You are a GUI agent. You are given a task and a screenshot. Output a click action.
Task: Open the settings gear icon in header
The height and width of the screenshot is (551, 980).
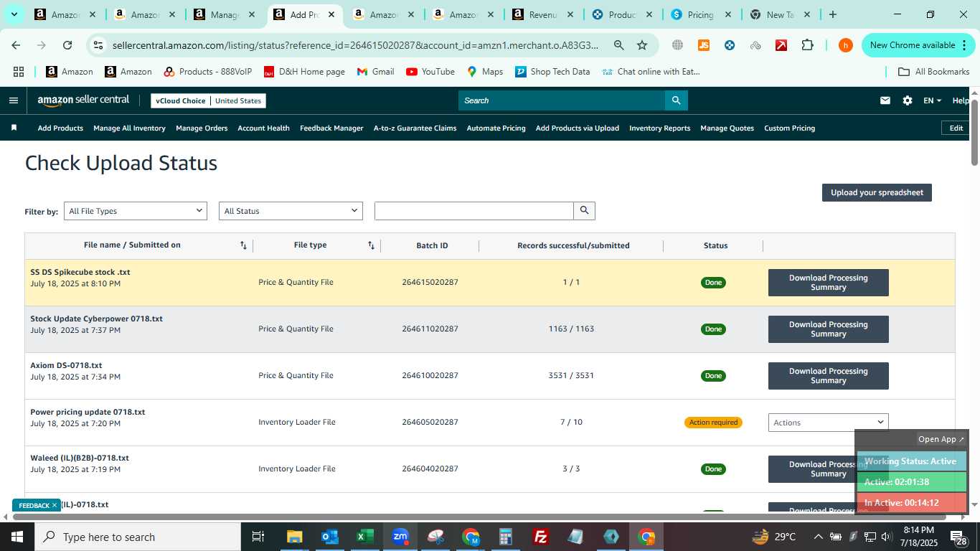pyautogui.click(x=908, y=100)
